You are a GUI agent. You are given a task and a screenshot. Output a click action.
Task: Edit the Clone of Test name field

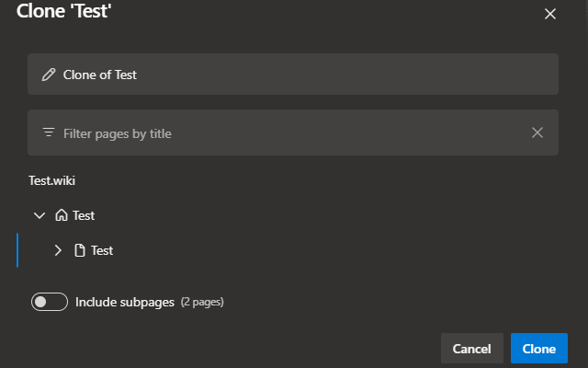click(x=293, y=75)
